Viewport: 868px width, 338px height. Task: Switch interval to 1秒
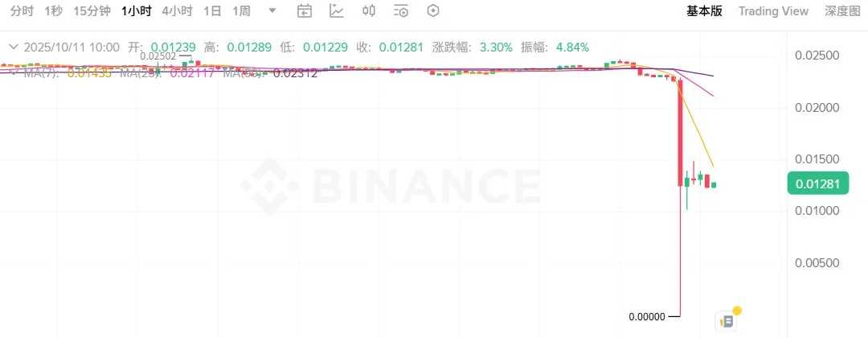(x=53, y=10)
